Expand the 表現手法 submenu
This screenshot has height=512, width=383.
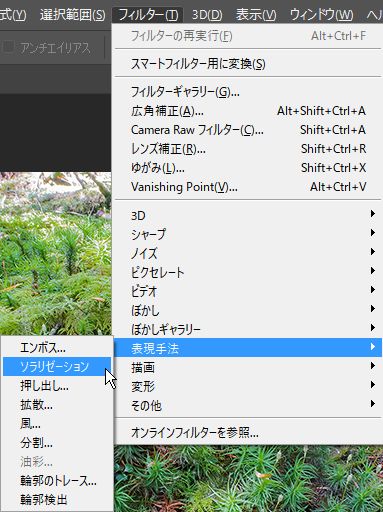coord(248,348)
